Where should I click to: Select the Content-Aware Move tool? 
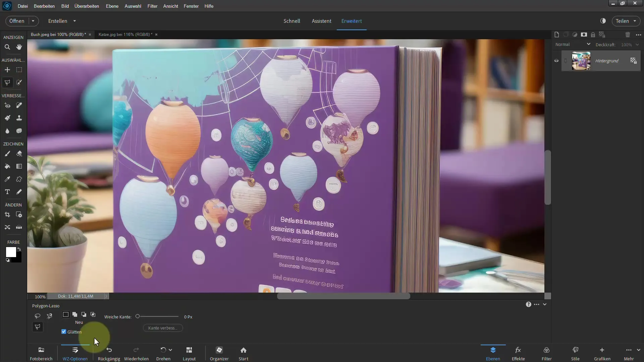pyautogui.click(x=7, y=227)
